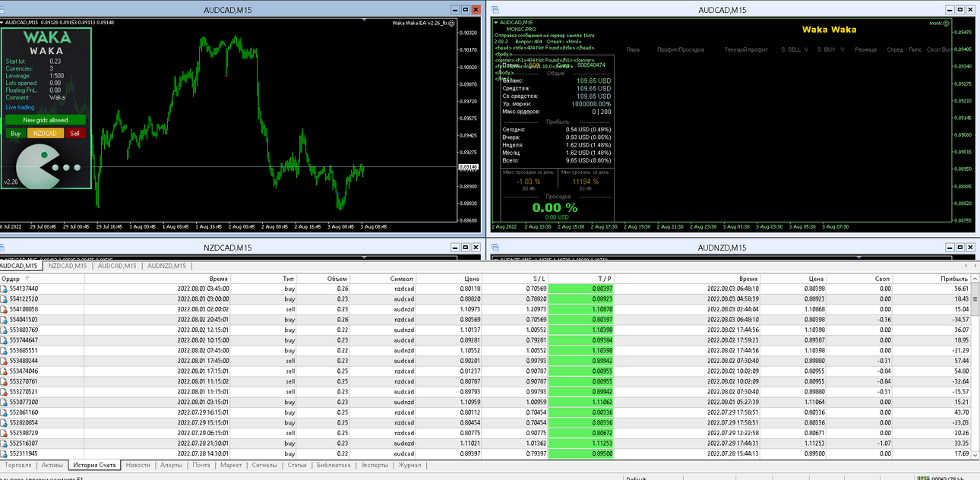Open the Торговля terminal tab
Image resolution: width=980 pixels, height=480 pixels.
click(18, 465)
